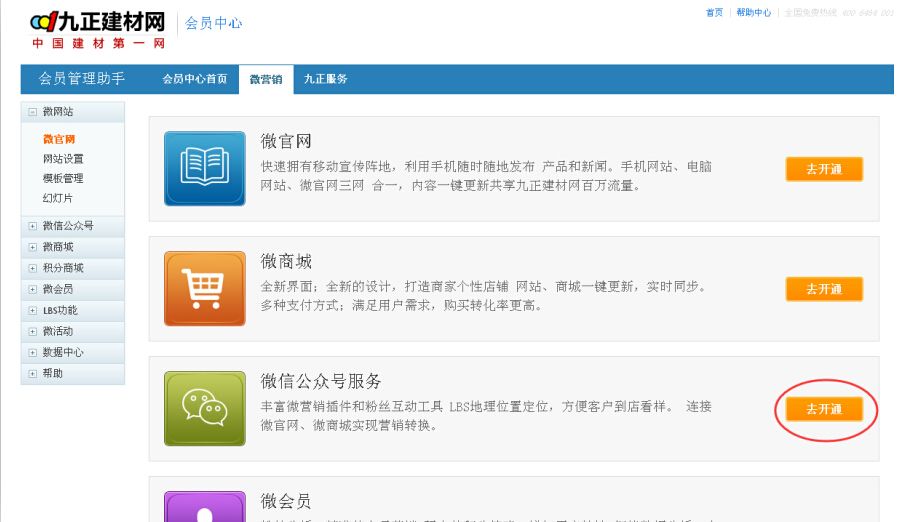
Task: Click the green WeChat icon for 微信公众号服务
Action: [x=204, y=408]
